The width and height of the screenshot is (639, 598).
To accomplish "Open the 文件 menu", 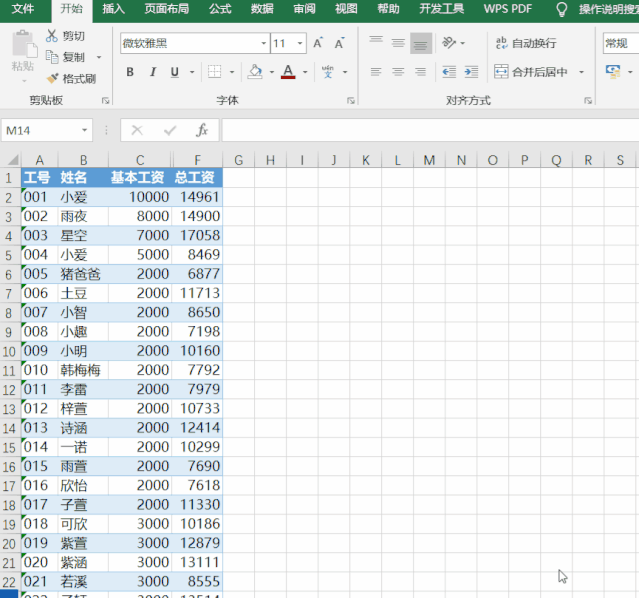I will tap(23, 9).
